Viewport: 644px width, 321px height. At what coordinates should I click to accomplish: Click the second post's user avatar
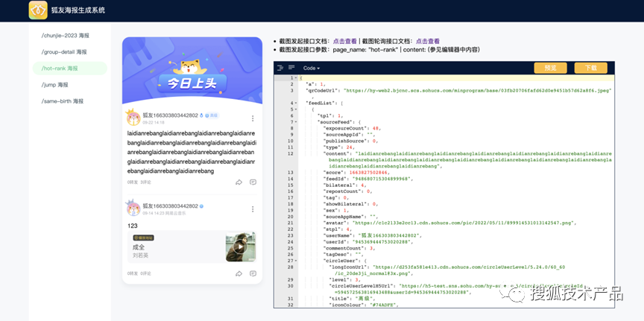(133, 208)
